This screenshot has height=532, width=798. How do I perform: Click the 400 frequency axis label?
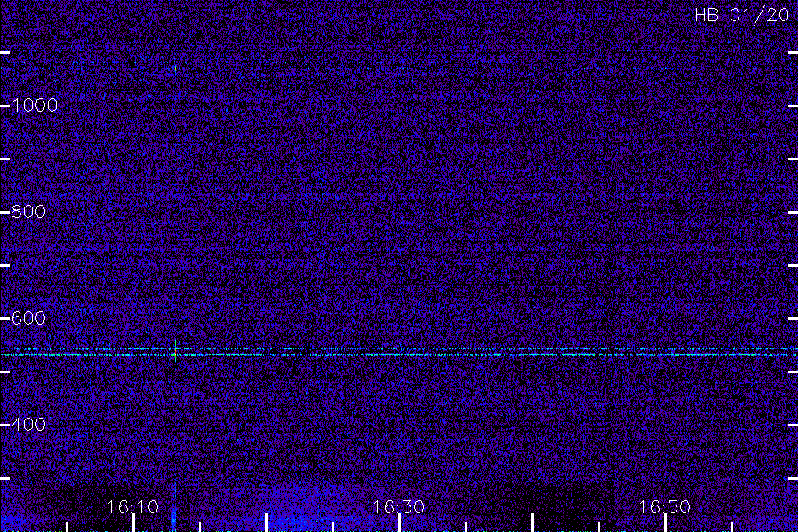[28, 425]
